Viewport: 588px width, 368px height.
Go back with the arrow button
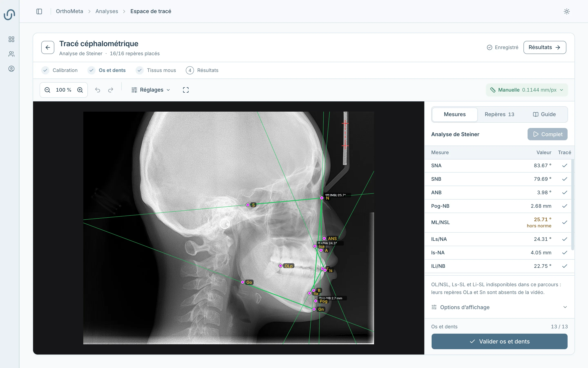click(x=48, y=47)
